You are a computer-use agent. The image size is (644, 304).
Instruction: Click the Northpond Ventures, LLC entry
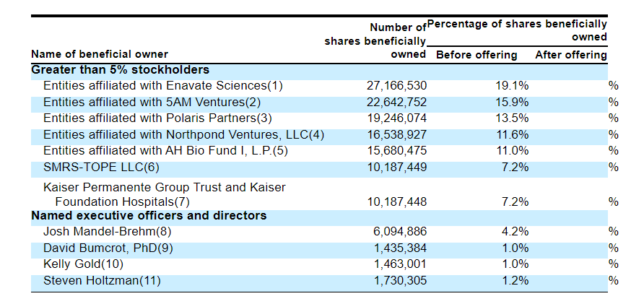[x=184, y=134]
